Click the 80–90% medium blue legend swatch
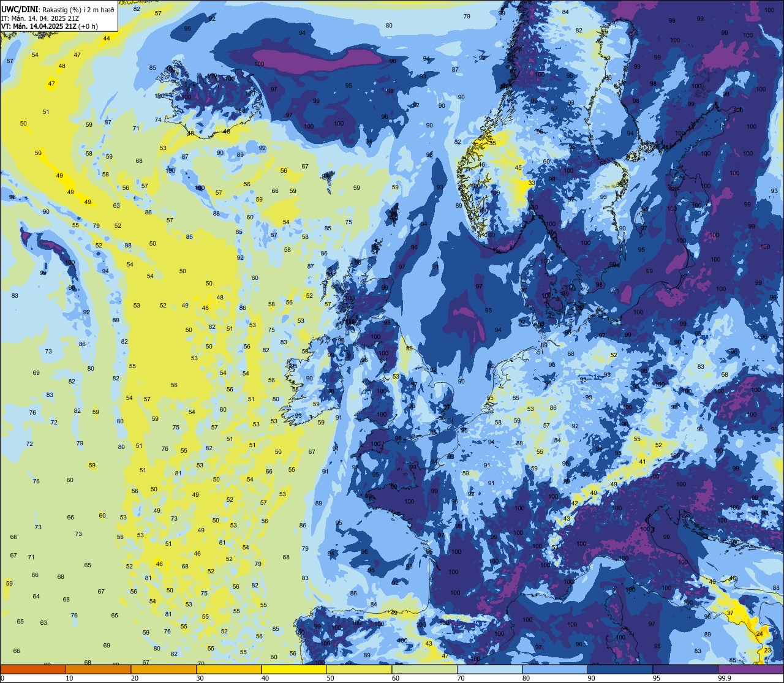The height and width of the screenshot is (683, 784). click(555, 669)
